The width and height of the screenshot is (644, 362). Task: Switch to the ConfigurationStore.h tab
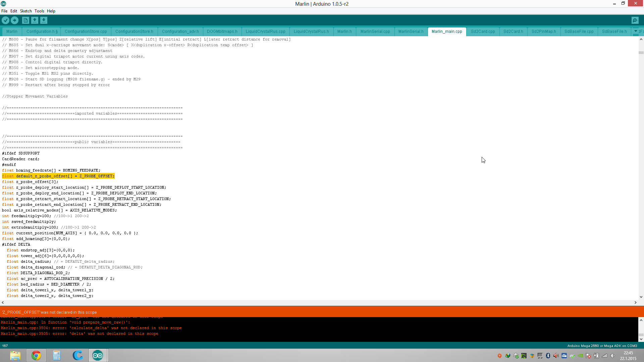[134, 32]
